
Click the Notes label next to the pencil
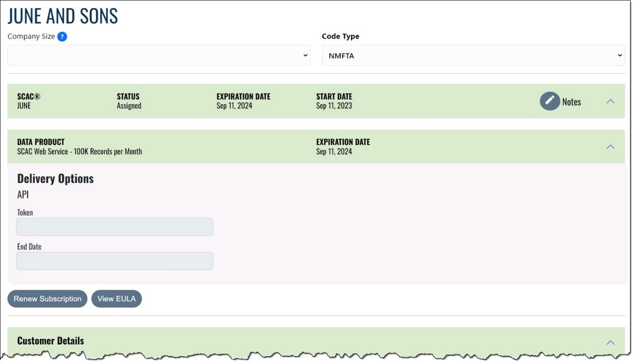pos(571,101)
